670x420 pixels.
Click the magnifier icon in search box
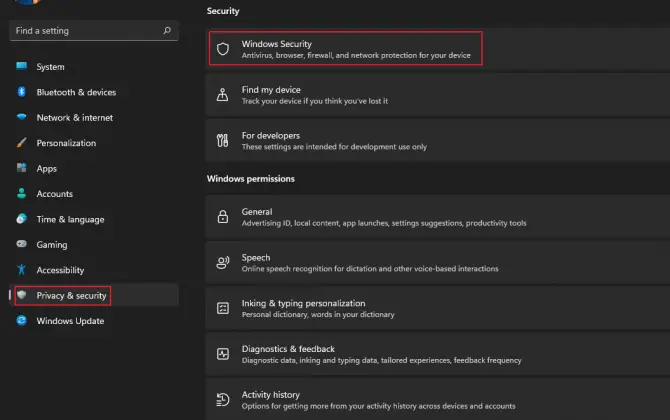pyautogui.click(x=167, y=30)
